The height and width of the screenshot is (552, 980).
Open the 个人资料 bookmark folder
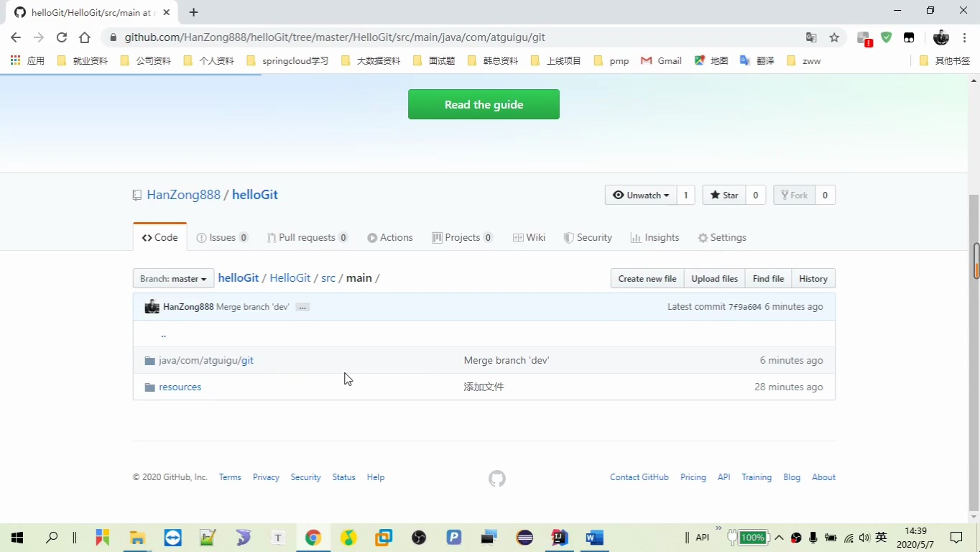(x=208, y=61)
